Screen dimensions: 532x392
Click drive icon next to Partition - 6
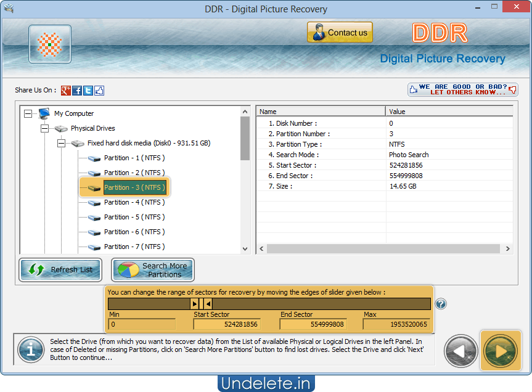94,232
